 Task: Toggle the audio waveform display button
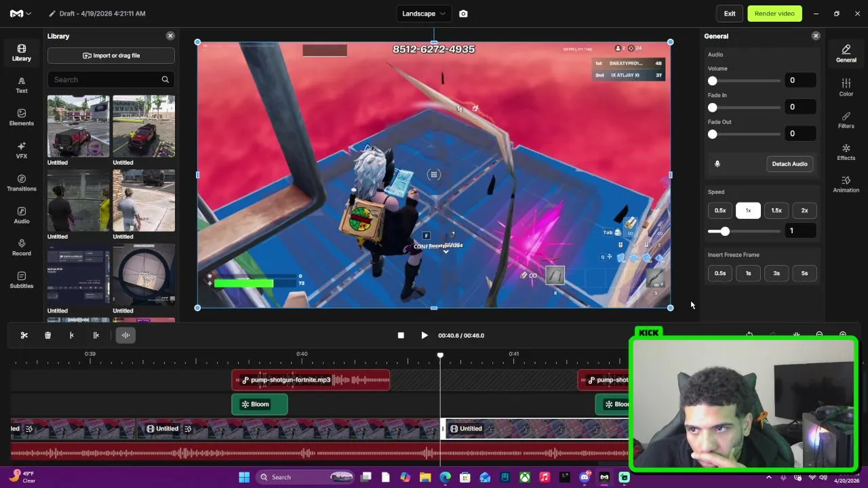[x=125, y=335]
